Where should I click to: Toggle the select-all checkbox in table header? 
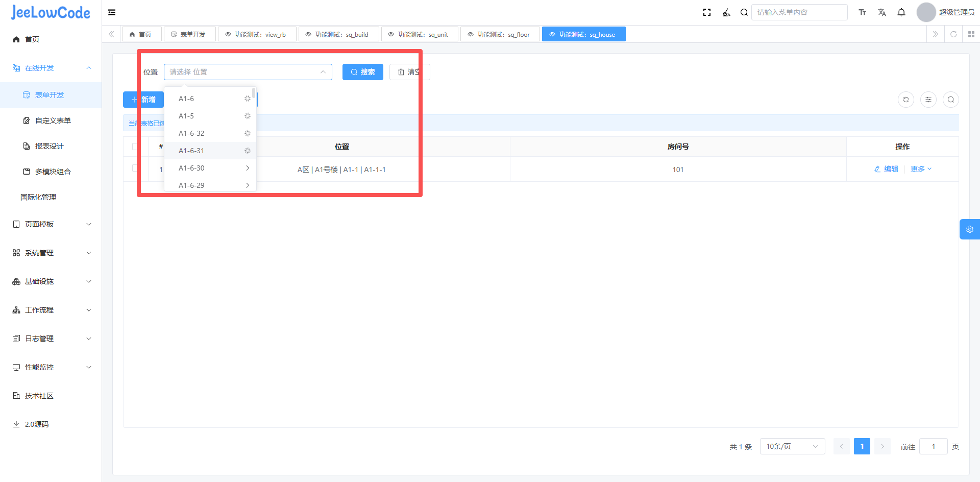coord(135,147)
